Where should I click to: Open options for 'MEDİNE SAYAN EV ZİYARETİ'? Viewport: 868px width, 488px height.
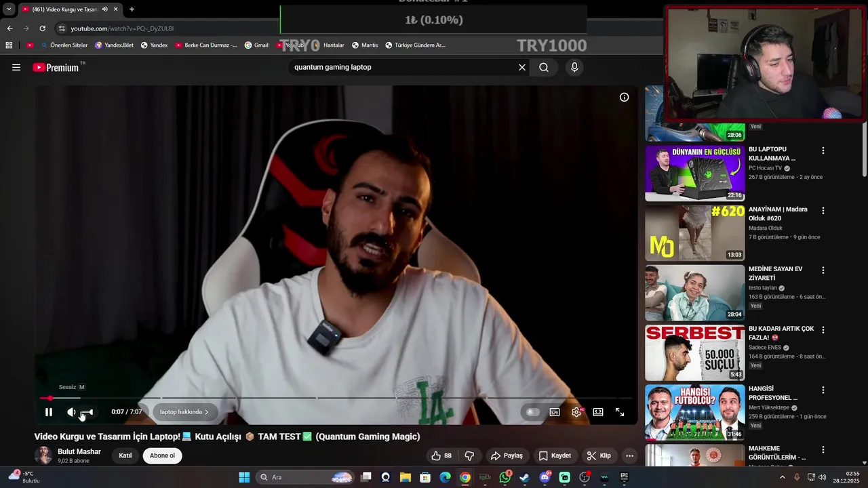[823, 270]
